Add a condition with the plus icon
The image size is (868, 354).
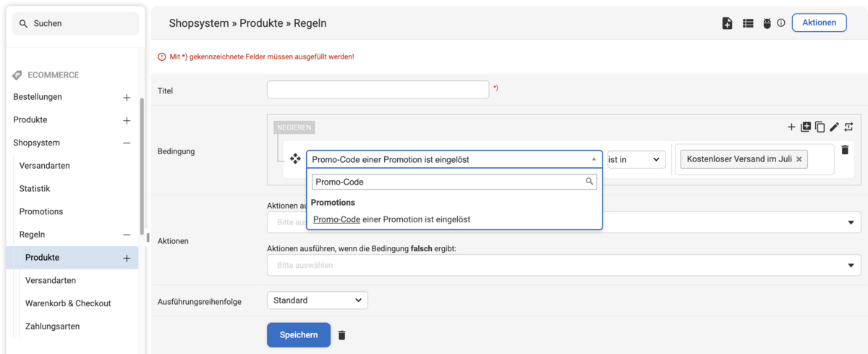[x=791, y=127]
